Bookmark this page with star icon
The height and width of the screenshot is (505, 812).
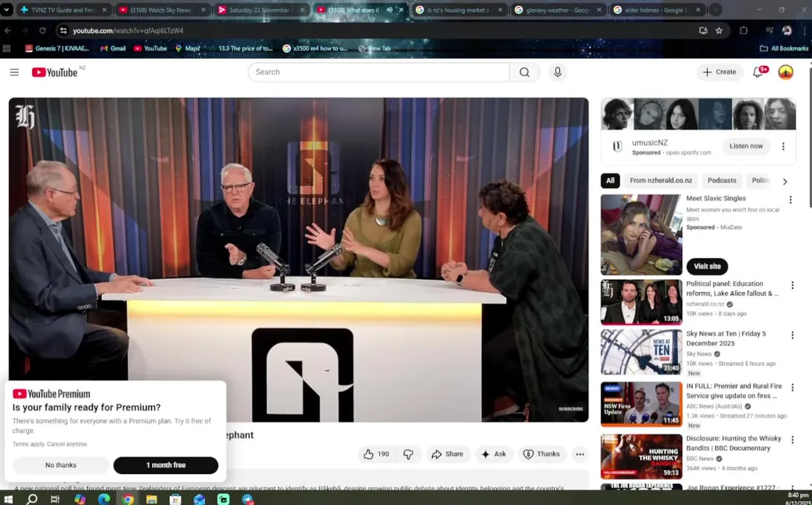pyautogui.click(x=719, y=31)
